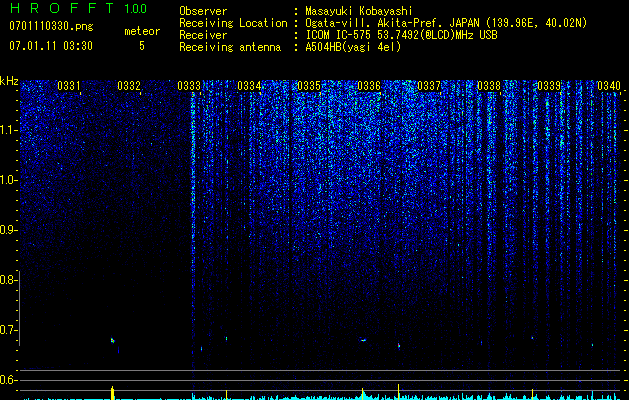Click the 0338 time marker

coord(489,85)
